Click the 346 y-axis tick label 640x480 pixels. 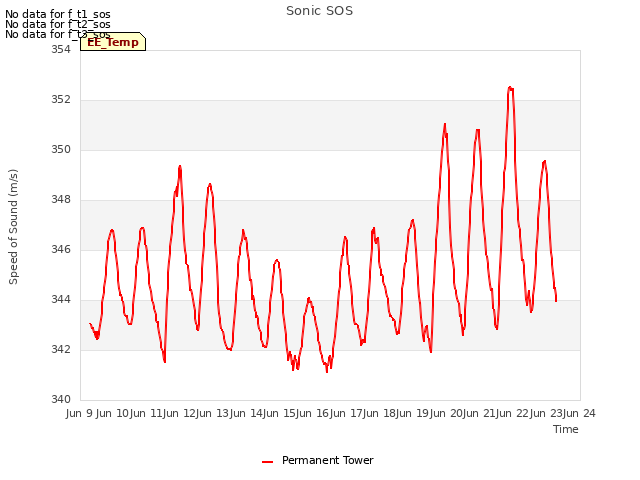[x=60, y=249]
